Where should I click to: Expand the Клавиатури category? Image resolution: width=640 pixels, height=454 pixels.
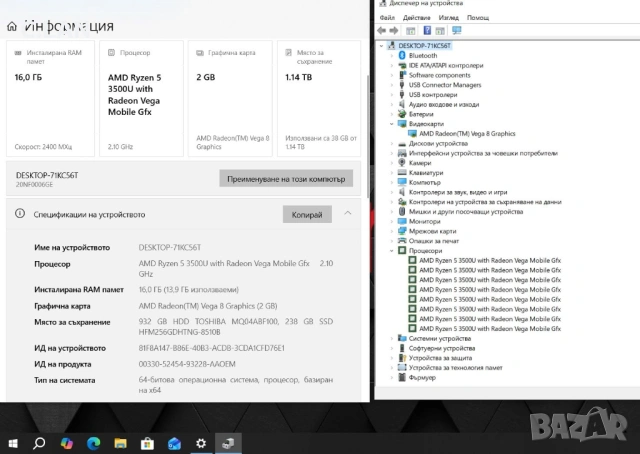click(391, 173)
